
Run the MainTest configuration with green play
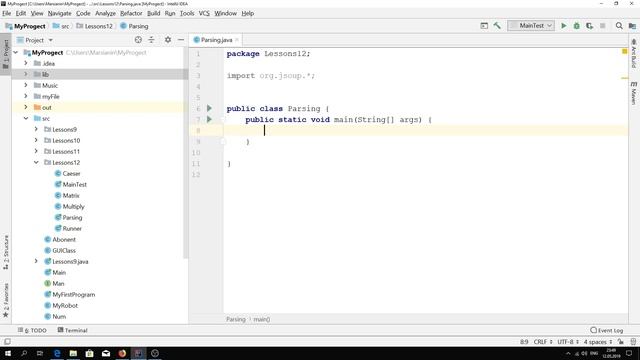564,26
